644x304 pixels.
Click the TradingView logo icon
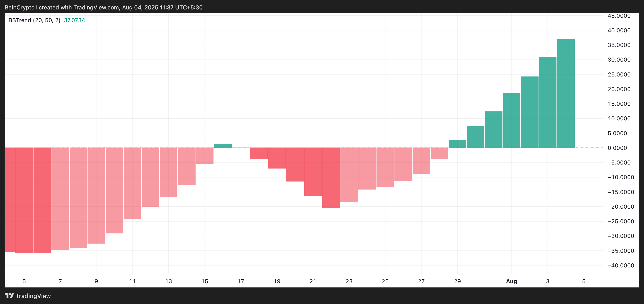[x=9, y=296]
